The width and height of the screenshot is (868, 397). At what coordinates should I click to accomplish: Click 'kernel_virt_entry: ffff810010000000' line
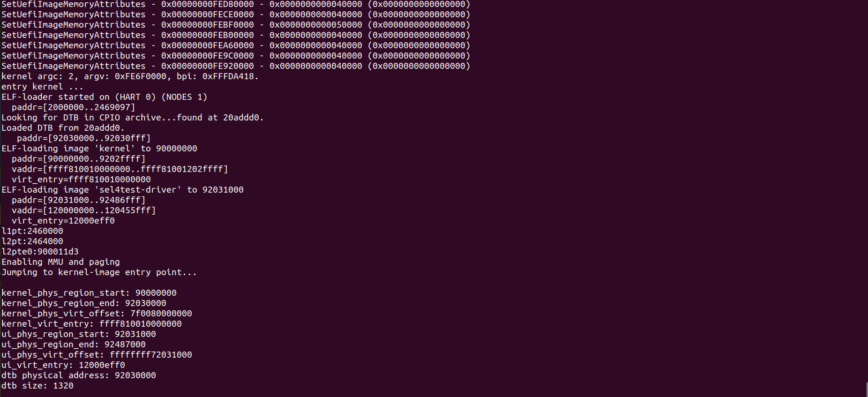(91, 324)
